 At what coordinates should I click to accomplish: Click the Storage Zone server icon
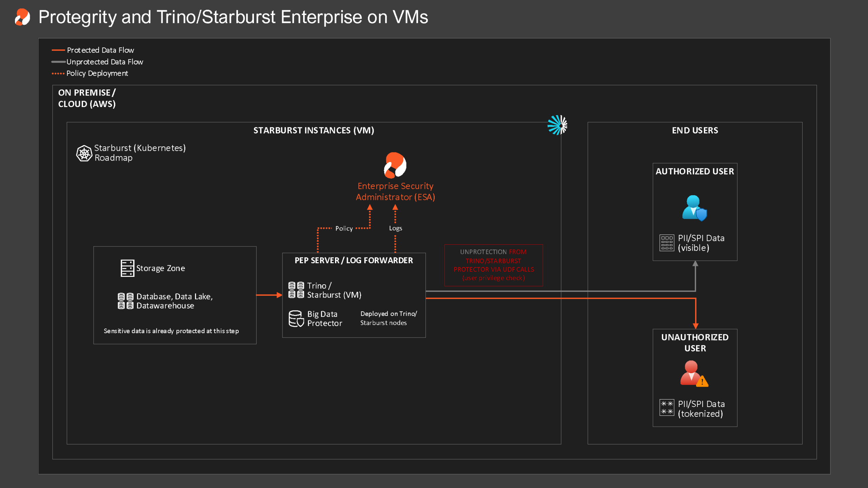point(127,268)
